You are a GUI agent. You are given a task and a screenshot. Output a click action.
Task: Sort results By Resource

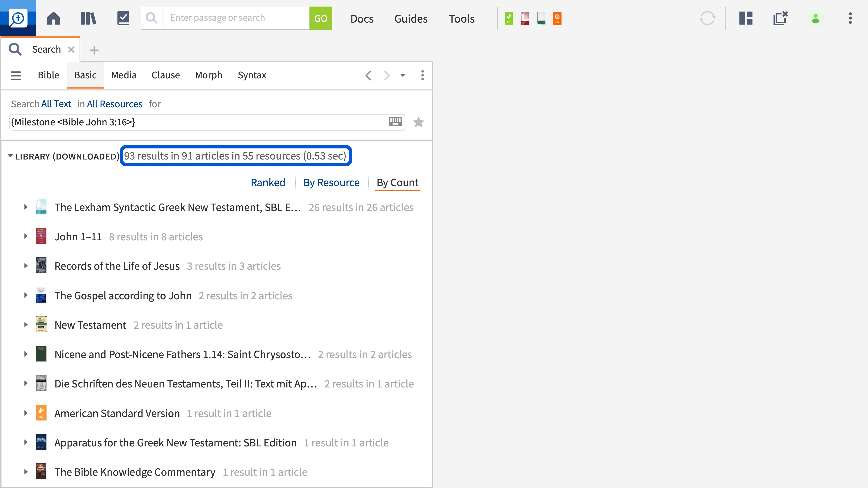point(331,183)
